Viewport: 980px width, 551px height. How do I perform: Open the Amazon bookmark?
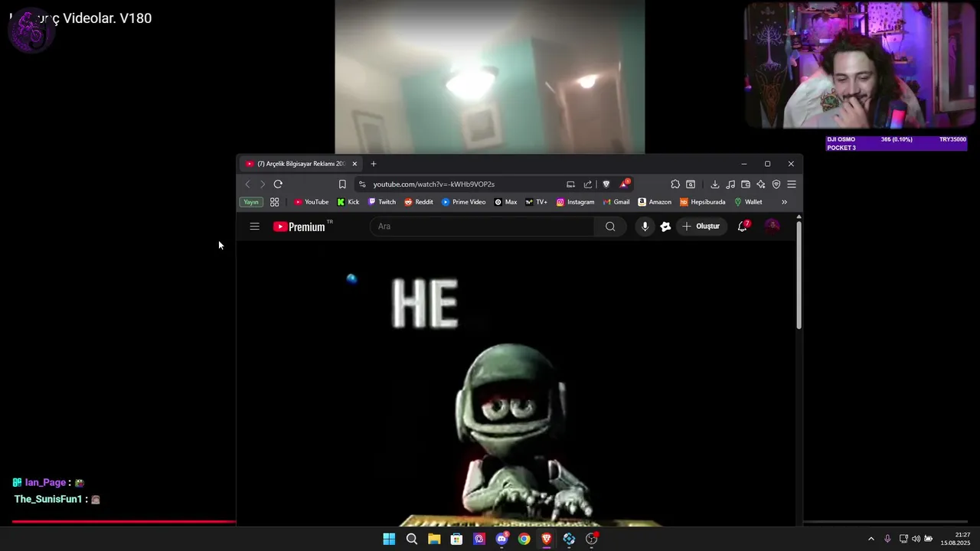coord(655,202)
